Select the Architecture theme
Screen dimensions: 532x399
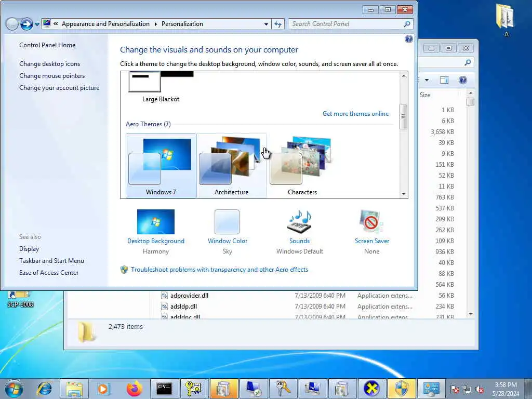231,166
